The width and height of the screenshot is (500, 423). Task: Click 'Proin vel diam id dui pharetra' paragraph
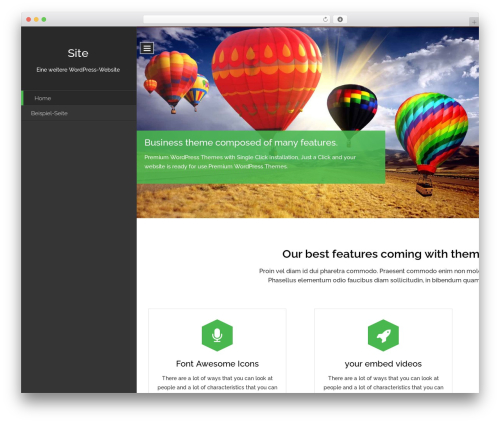(x=369, y=276)
